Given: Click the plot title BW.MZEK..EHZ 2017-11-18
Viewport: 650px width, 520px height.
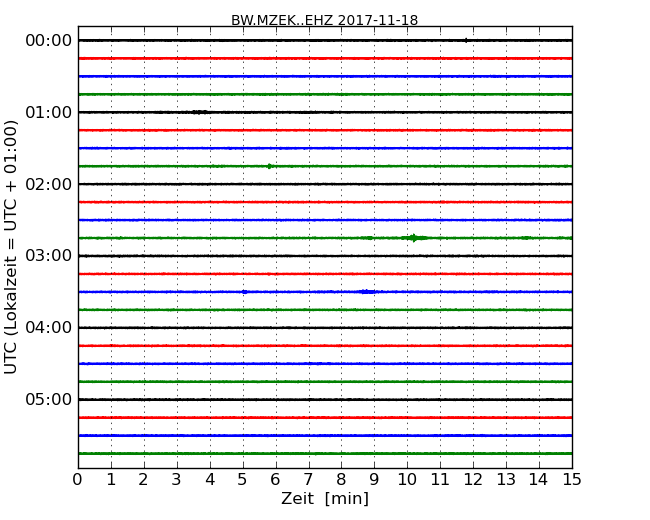Looking at the screenshot, I should (x=324, y=20).
